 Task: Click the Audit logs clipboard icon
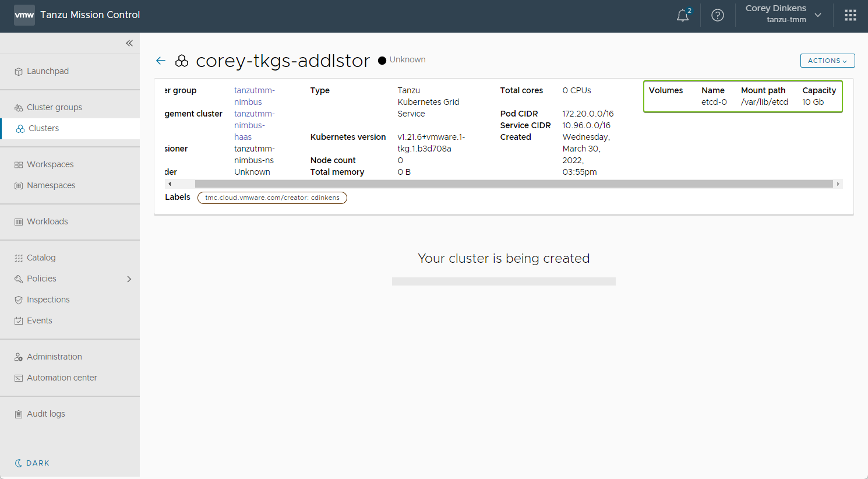tap(19, 414)
